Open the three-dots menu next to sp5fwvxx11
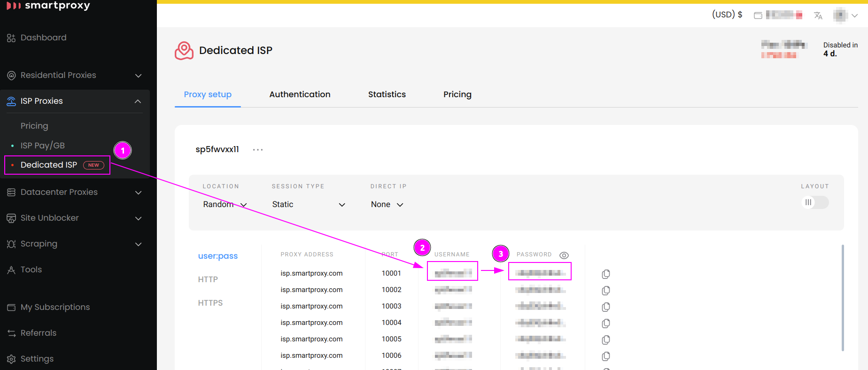Image resolution: width=868 pixels, height=370 pixels. [258, 150]
